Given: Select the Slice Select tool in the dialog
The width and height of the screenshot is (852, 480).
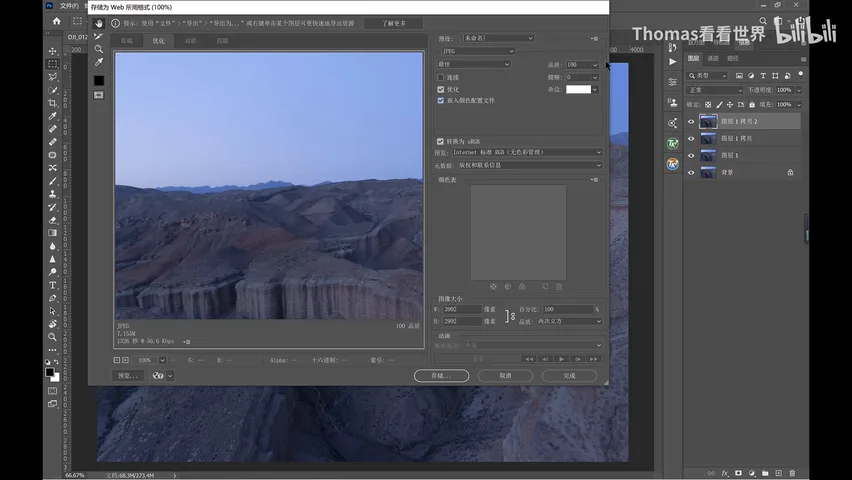Looking at the screenshot, I should pos(98,36).
